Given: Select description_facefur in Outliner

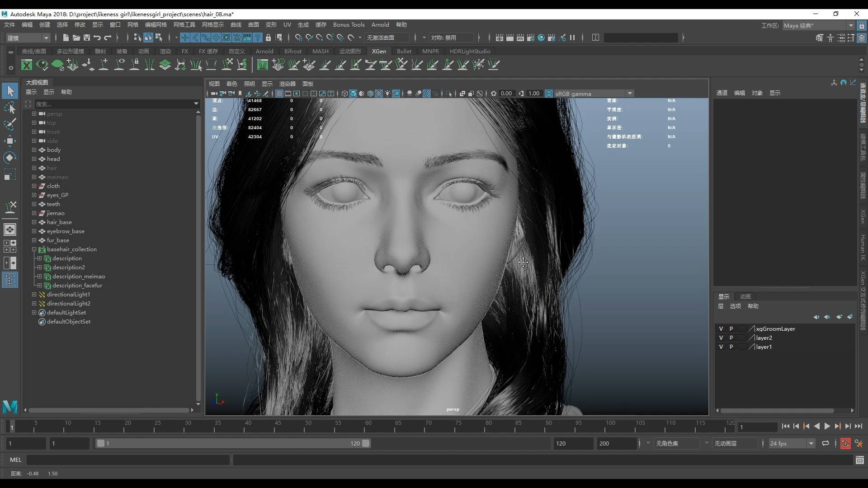Looking at the screenshot, I should [x=77, y=285].
